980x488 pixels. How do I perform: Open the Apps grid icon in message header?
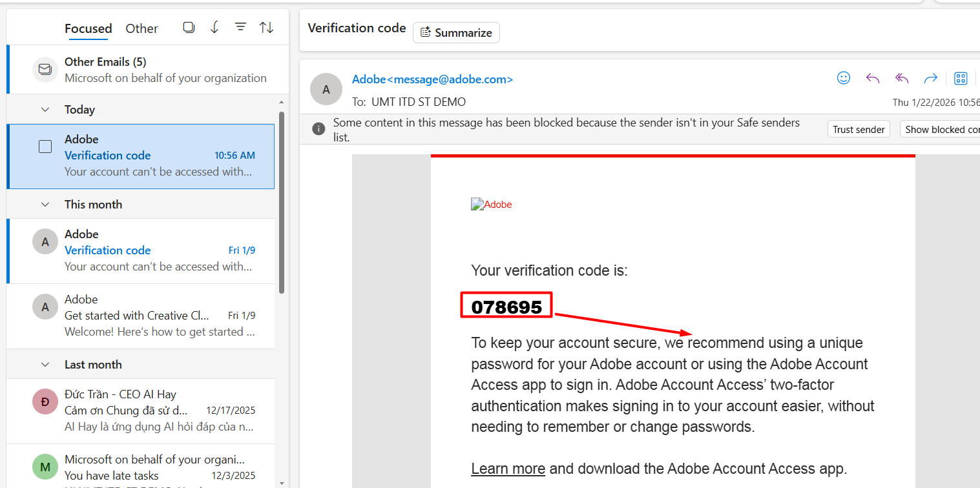tap(961, 78)
